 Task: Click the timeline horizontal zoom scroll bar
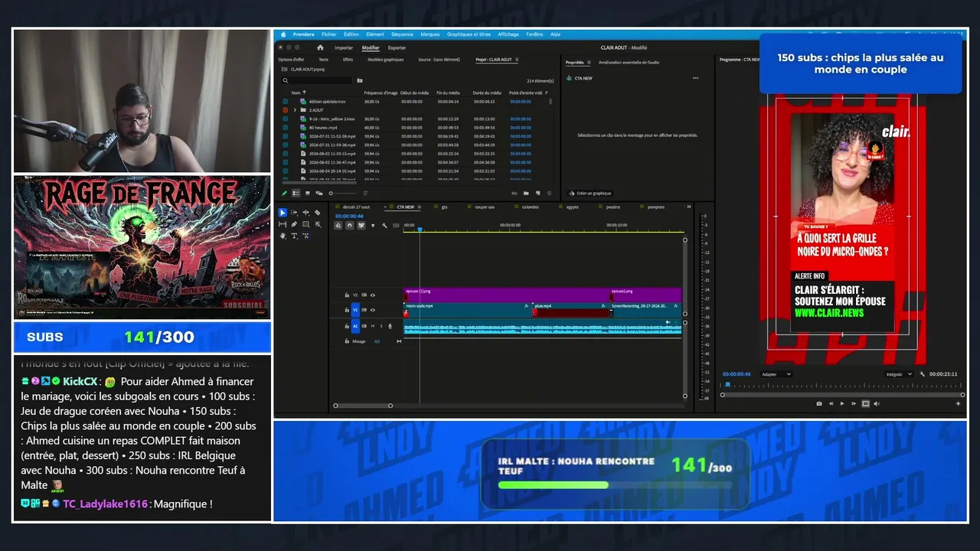pos(363,406)
